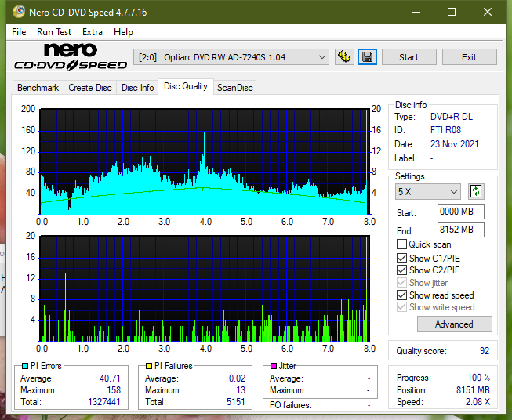Click the Position 8151 MB value
The height and width of the screenshot is (420, 512).
click(473, 390)
